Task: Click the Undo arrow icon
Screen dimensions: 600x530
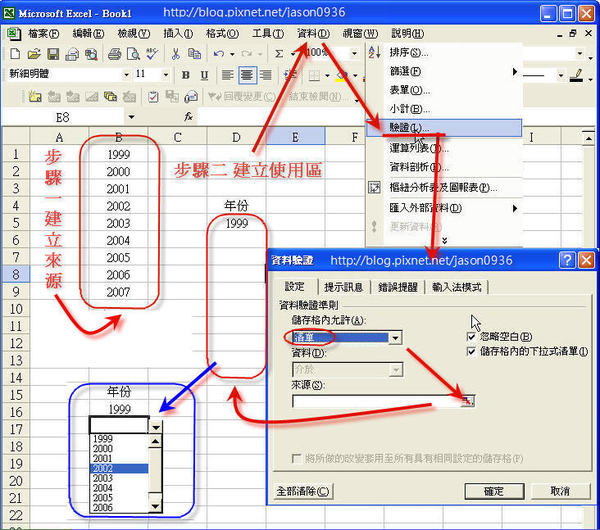Action: coord(219,54)
